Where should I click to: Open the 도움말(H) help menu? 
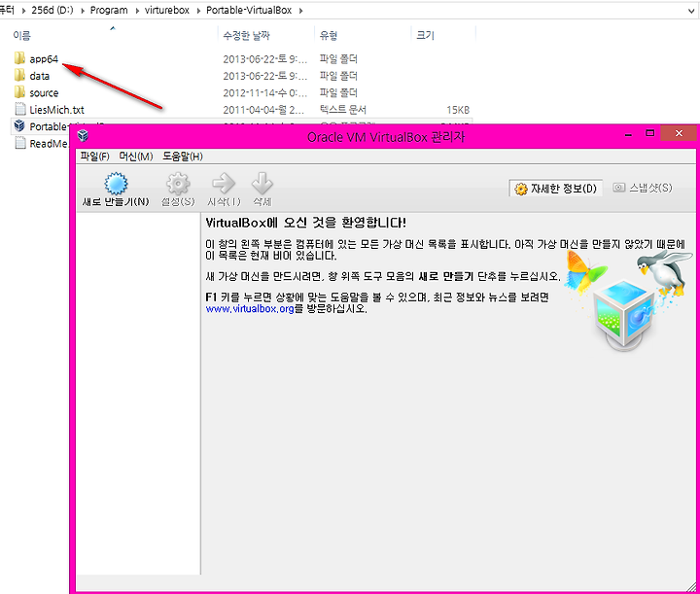183,157
